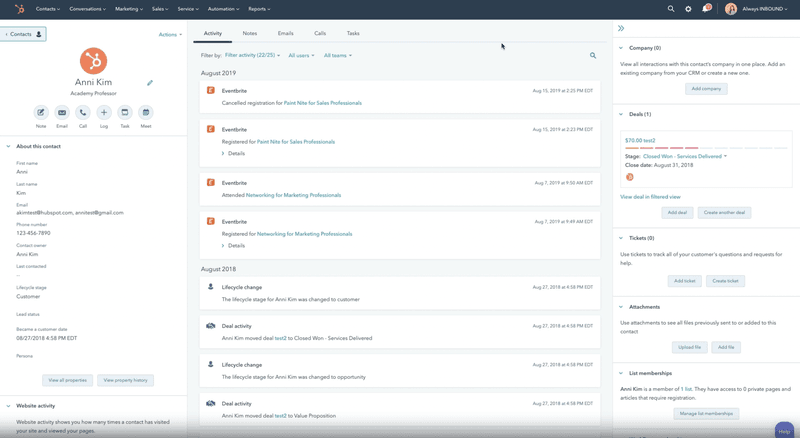The height and width of the screenshot is (438, 800).
Task: Click View all properties button
Action: (x=67, y=380)
